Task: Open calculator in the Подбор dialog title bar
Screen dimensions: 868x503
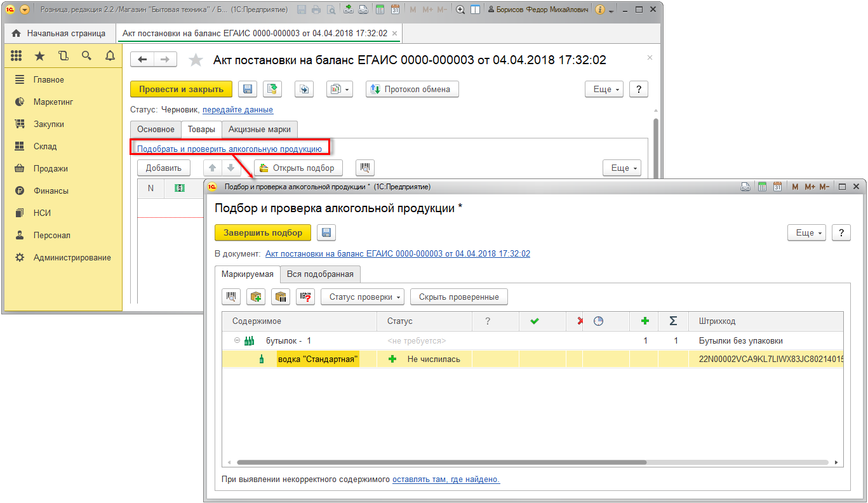Action: pos(762,187)
